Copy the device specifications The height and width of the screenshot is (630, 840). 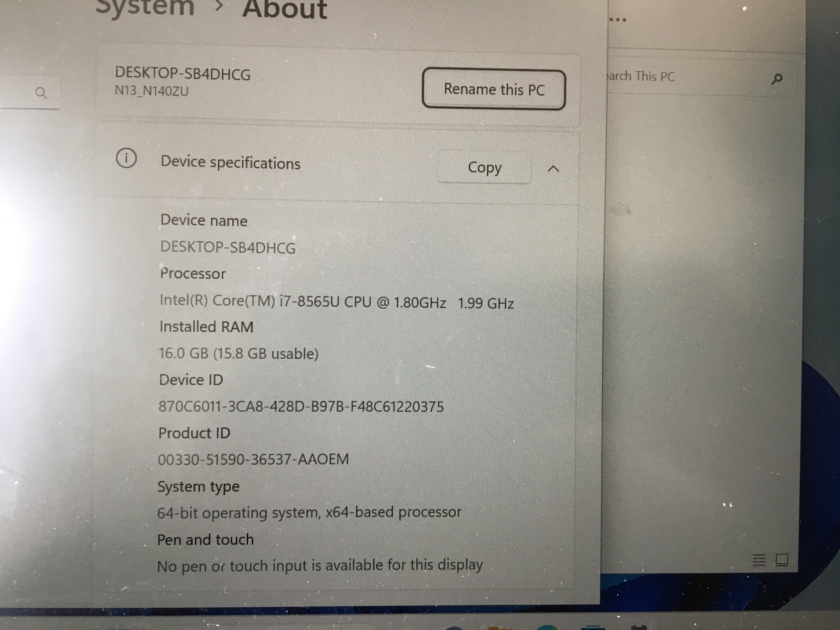(485, 167)
